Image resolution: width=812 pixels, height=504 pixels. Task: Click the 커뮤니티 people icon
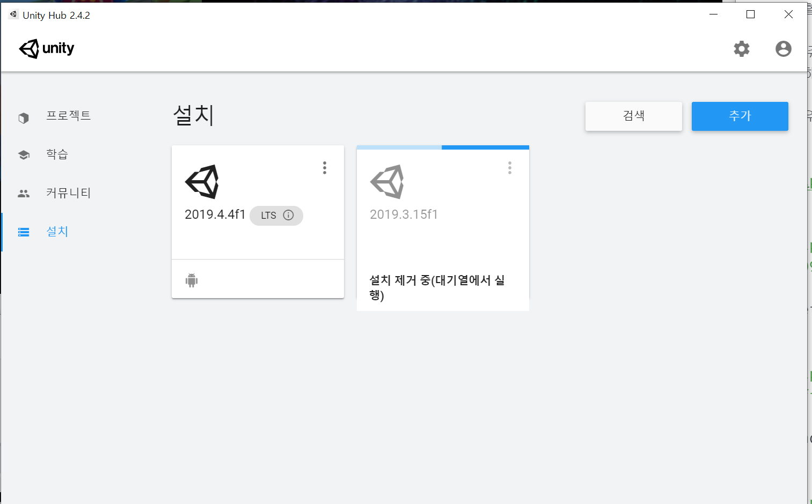[x=24, y=194]
